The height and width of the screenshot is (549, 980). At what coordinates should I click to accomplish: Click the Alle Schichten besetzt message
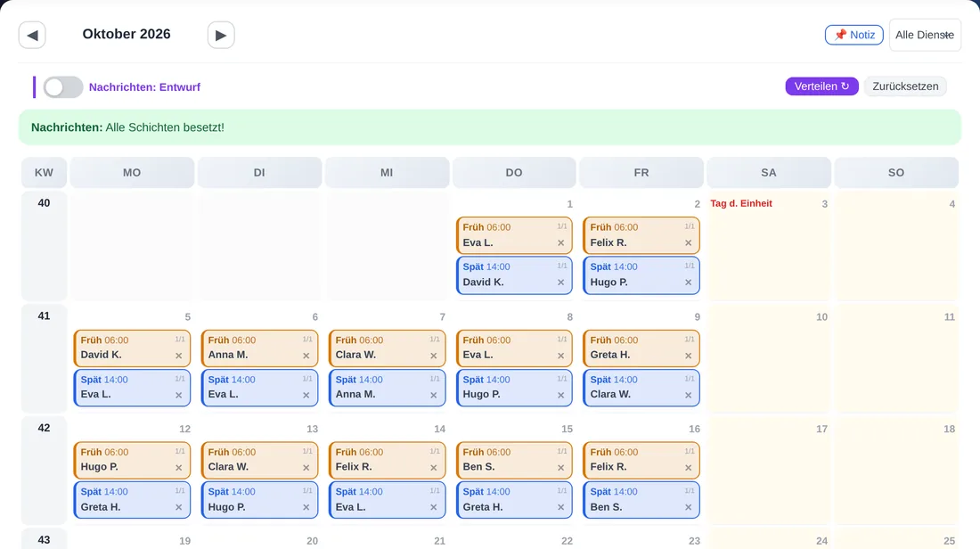click(165, 127)
